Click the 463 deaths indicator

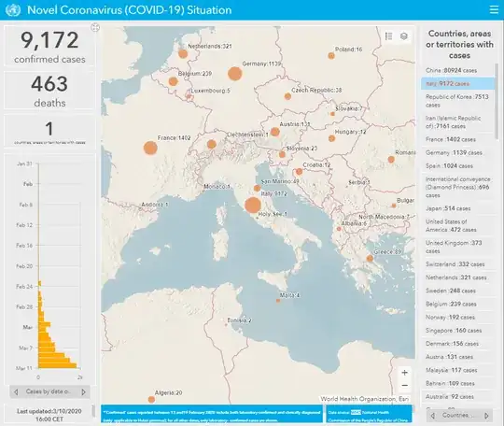(49, 91)
